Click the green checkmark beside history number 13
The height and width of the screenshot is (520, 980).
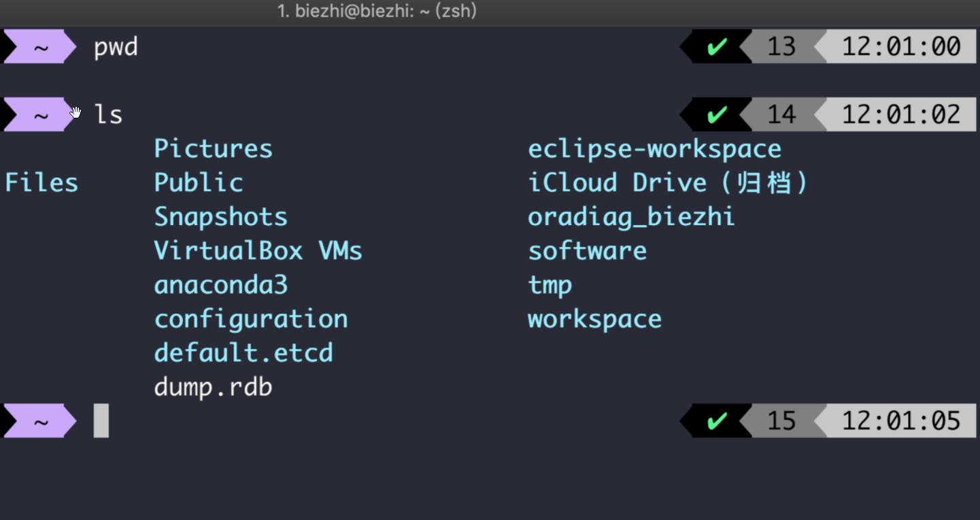[x=717, y=47]
